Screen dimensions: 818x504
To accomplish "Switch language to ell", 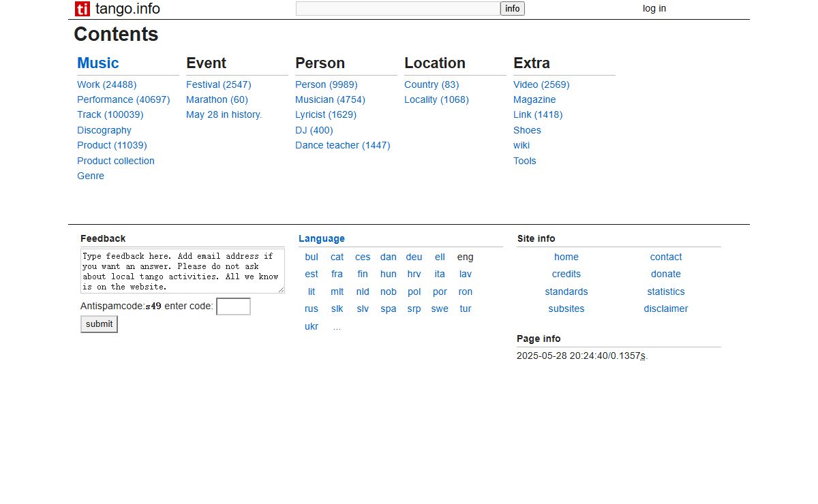I will [x=440, y=257].
